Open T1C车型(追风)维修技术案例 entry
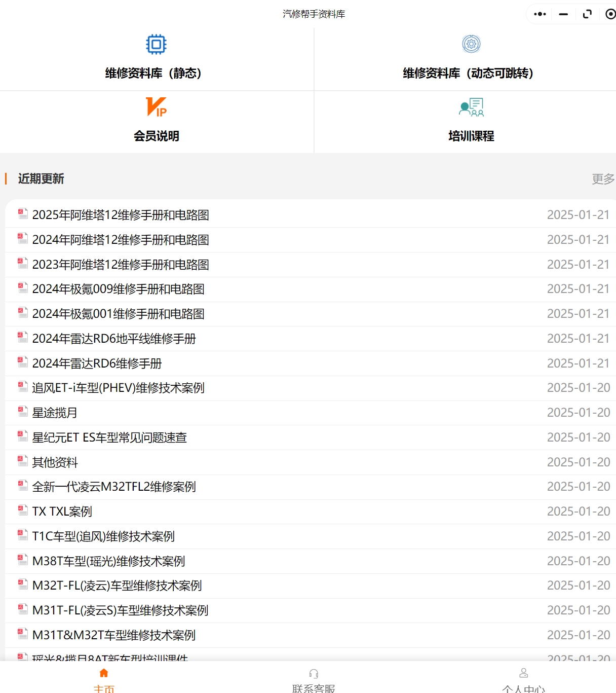 point(103,536)
